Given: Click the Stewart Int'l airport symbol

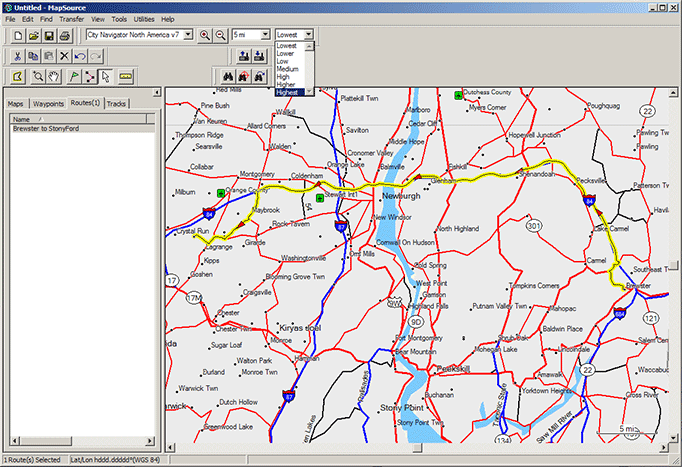Looking at the screenshot, I should click(x=320, y=198).
